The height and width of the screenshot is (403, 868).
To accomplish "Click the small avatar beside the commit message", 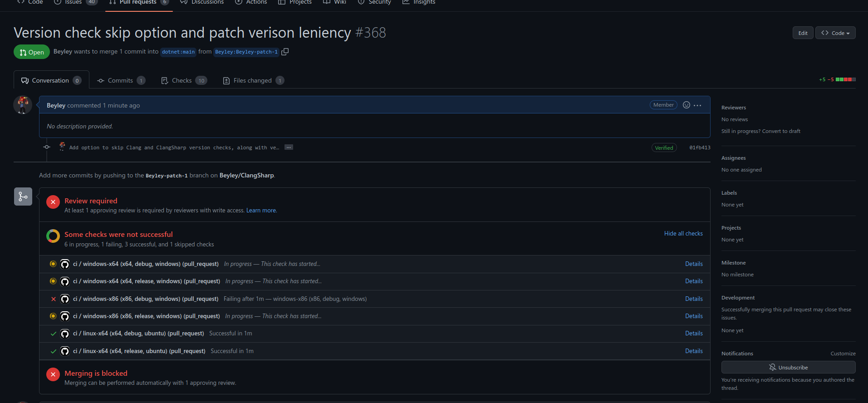I will coord(62,146).
